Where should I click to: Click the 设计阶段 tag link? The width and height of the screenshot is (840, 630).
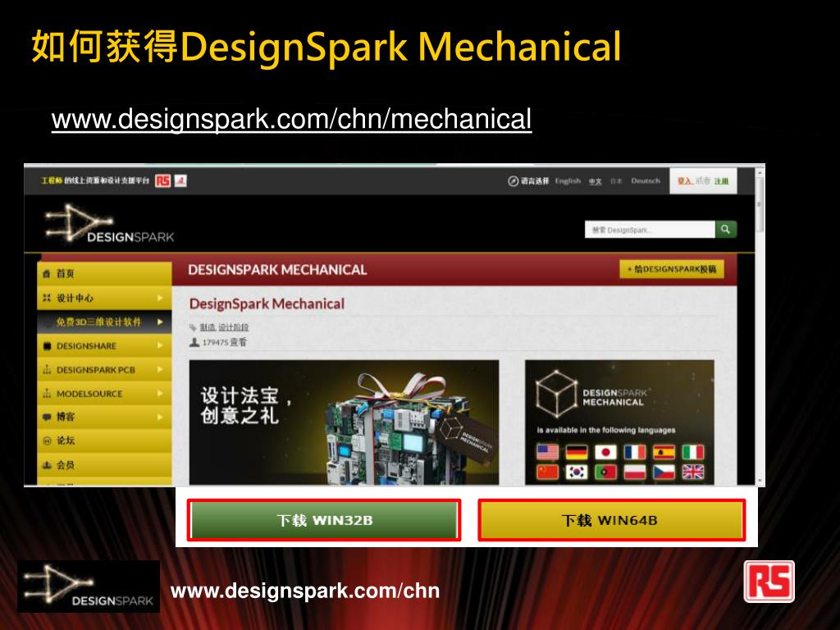233,327
